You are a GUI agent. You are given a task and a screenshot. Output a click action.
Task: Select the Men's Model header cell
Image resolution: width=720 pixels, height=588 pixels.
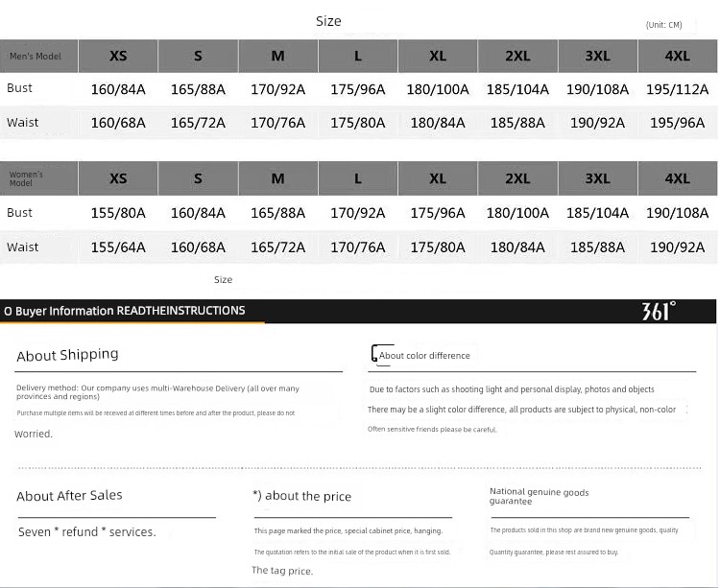[36, 57]
